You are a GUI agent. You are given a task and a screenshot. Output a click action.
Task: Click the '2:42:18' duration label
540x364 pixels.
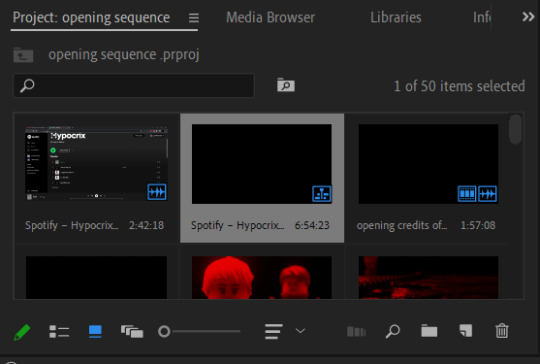[146, 225]
